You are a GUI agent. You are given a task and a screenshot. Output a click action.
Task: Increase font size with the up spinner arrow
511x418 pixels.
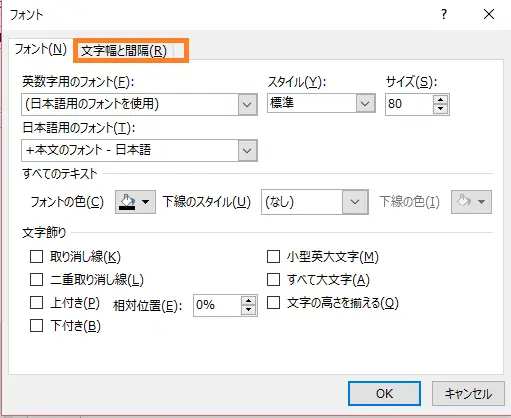[441, 100]
